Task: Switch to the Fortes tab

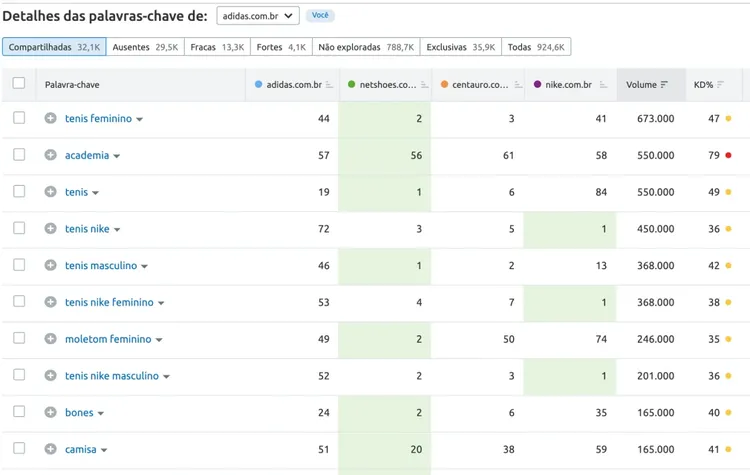Action: click(x=281, y=47)
